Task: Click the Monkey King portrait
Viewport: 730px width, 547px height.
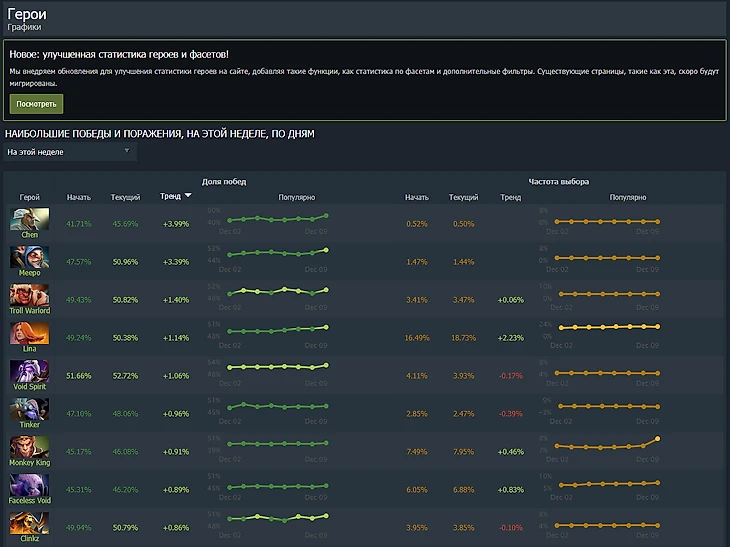Action: (30, 447)
